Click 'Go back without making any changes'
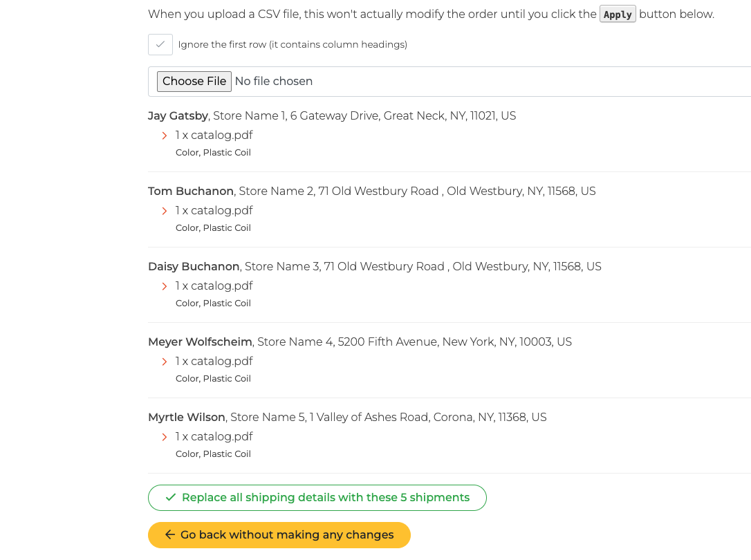The width and height of the screenshot is (751, 560). click(279, 534)
